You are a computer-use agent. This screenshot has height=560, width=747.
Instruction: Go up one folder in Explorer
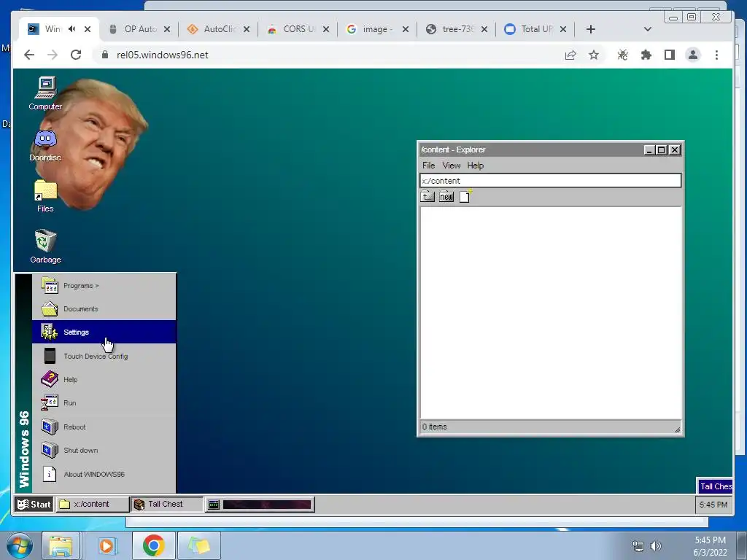click(x=427, y=196)
